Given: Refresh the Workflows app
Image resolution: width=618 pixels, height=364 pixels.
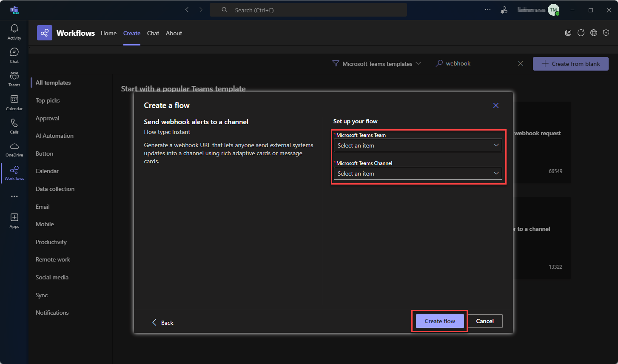Looking at the screenshot, I should [581, 33].
